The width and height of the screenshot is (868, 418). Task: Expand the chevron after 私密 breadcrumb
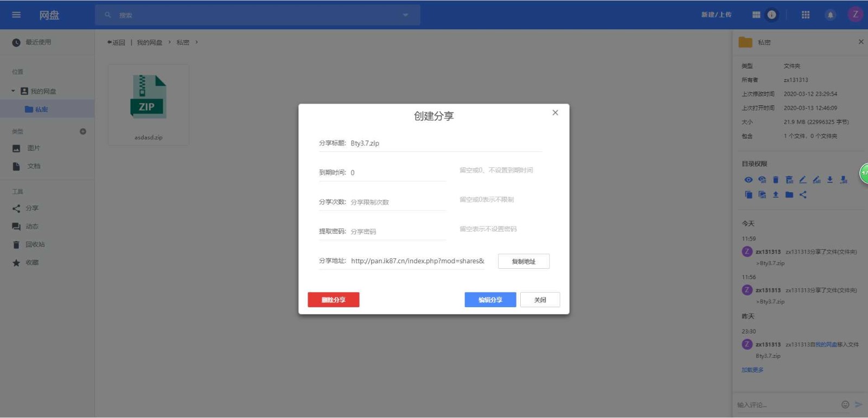[x=196, y=42]
